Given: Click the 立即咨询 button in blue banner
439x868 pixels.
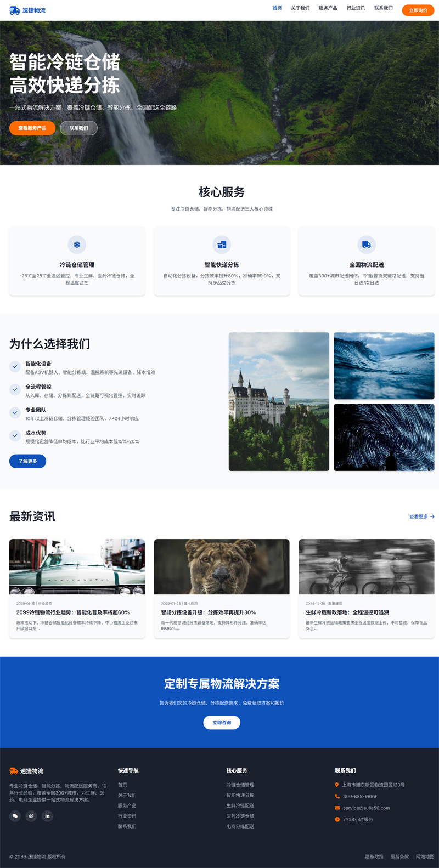Looking at the screenshot, I should click(222, 723).
